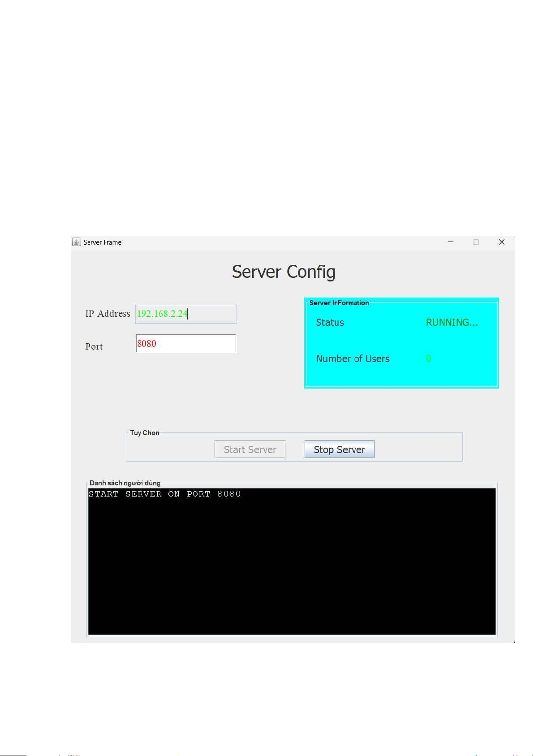Image resolution: width=534 pixels, height=756 pixels.
Task: Close the Server Frame window
Action: pyautogui.click(x=502, y=242)
